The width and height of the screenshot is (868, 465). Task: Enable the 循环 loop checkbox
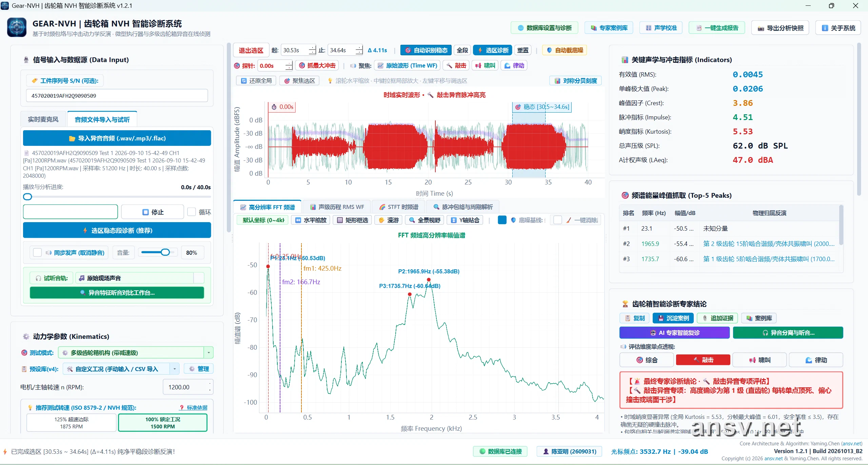coord(192,212)
